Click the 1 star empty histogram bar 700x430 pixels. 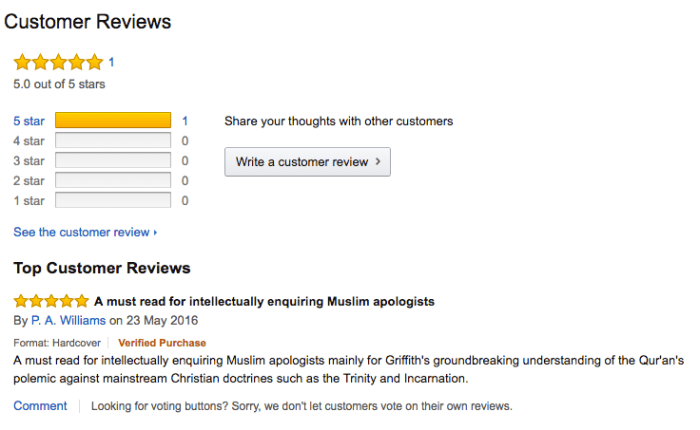[x=113, y=201]
